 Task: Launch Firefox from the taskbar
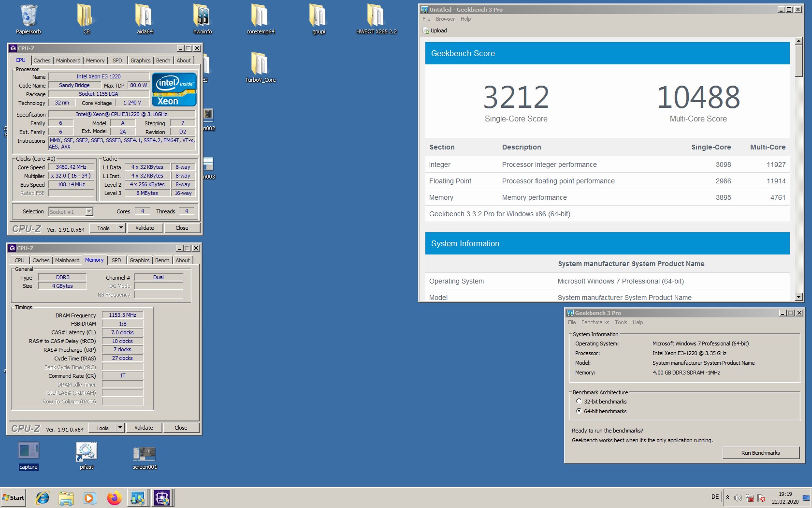tap(114, 497)
